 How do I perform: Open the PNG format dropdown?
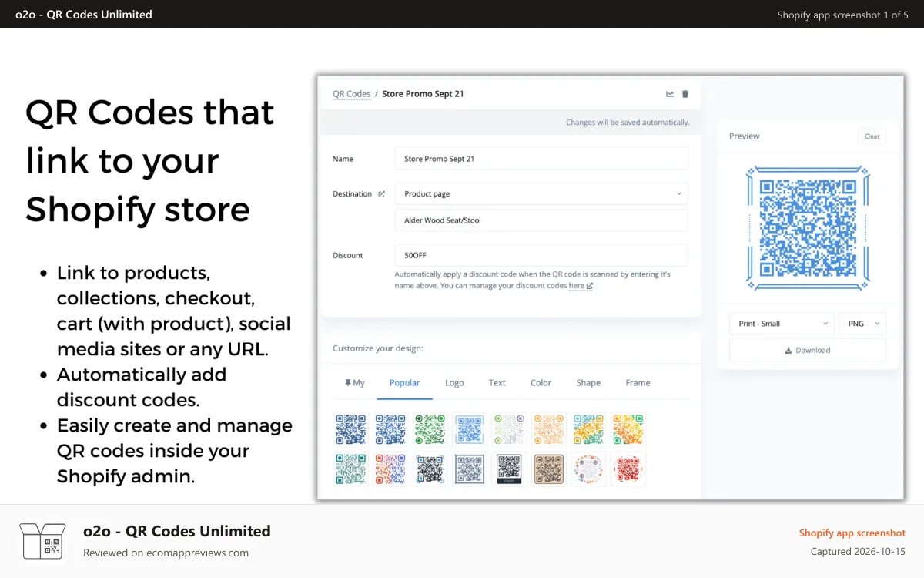[x=862, y=324]
